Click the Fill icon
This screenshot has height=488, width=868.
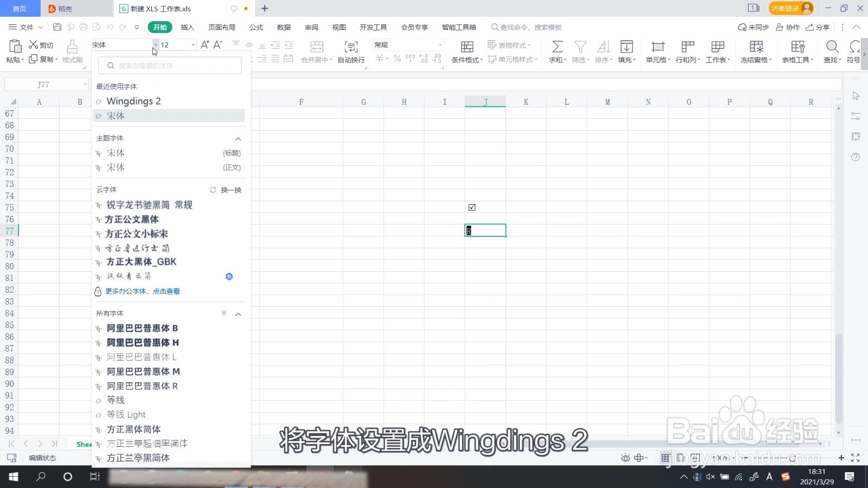click(x=627, y=47)
